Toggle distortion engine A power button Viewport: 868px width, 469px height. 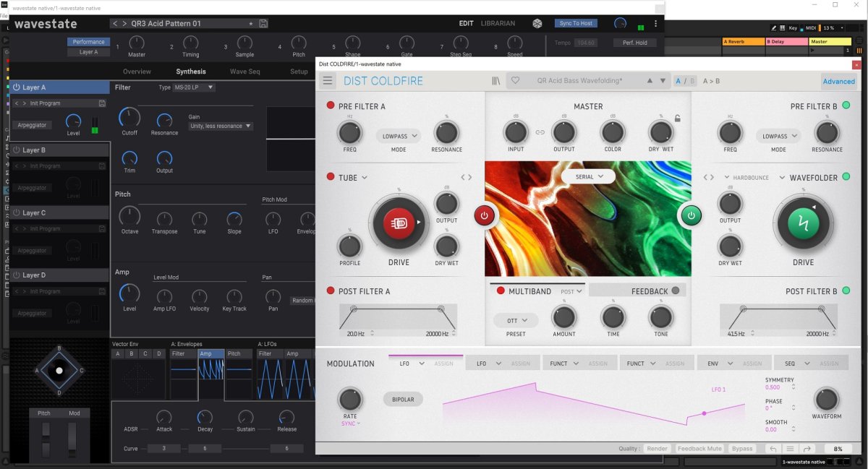(x=484, y=215)
